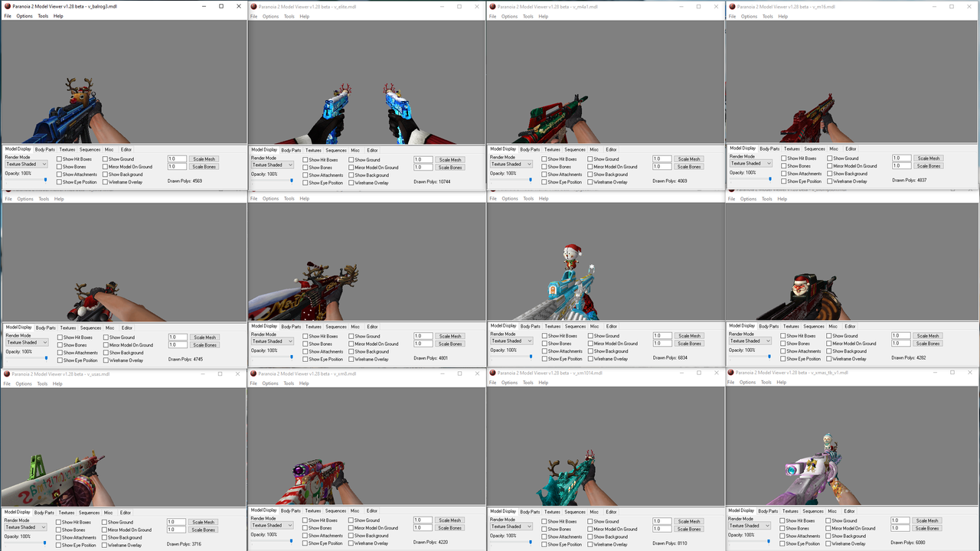Click Scale Bones in the 4745-polys window
Viewport: 980px width, 551px height.
click(205, 345)
